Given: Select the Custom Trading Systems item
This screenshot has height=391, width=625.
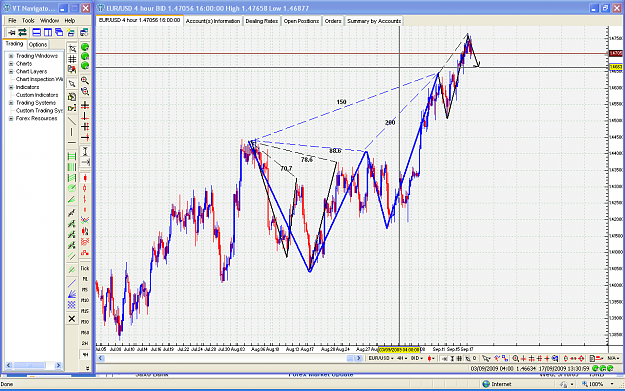Looking at the screenshot, I should (x=39, y=110).
